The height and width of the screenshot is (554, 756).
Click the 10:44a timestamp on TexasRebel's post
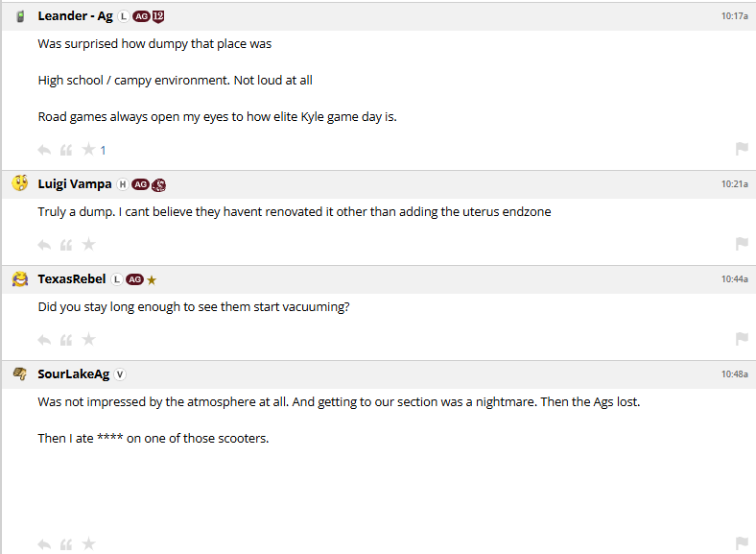[735, 279]
